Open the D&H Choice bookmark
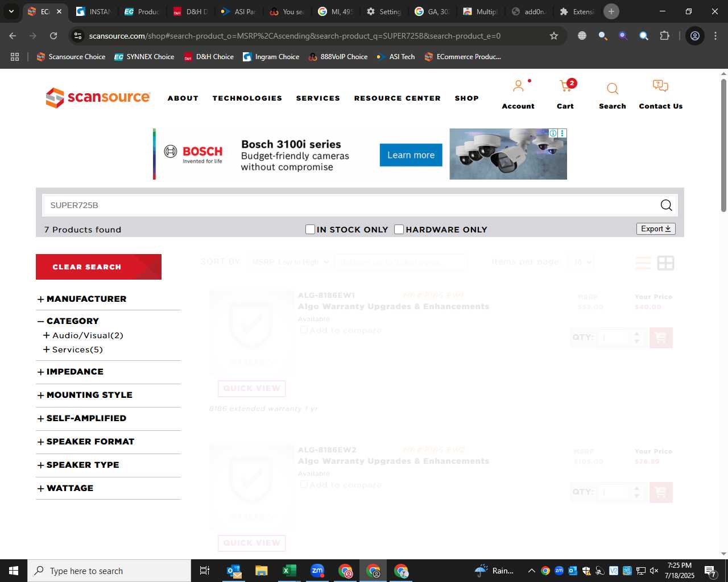 coord(209,57)
